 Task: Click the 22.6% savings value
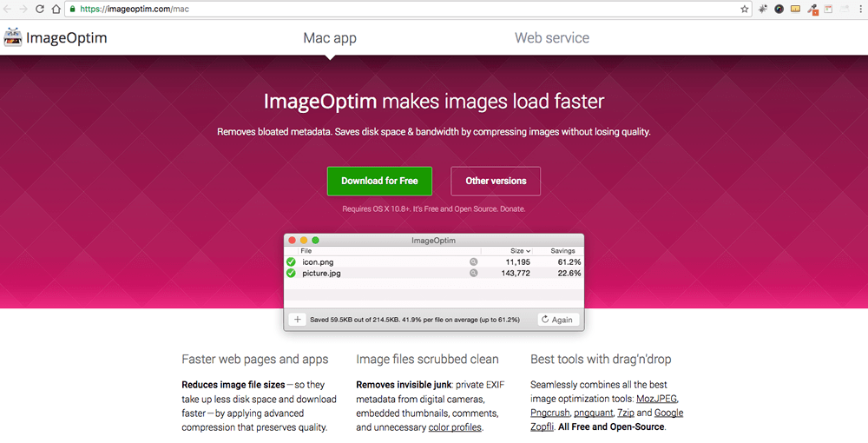(x=569, y=273)
